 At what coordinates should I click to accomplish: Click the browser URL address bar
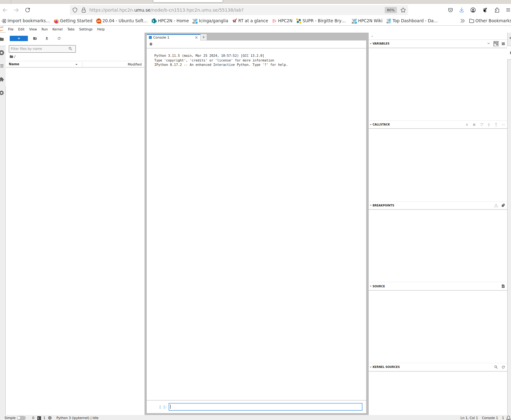coord(235,10)
